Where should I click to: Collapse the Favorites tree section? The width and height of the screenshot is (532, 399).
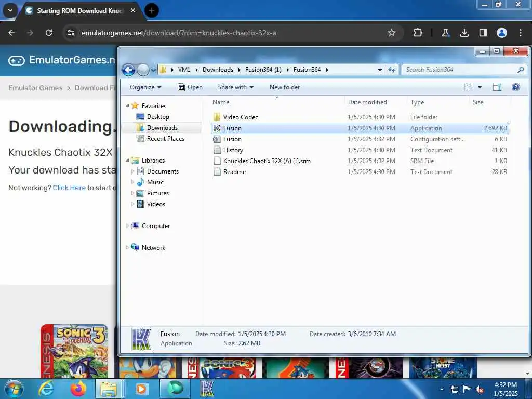[x=128, y=106]
